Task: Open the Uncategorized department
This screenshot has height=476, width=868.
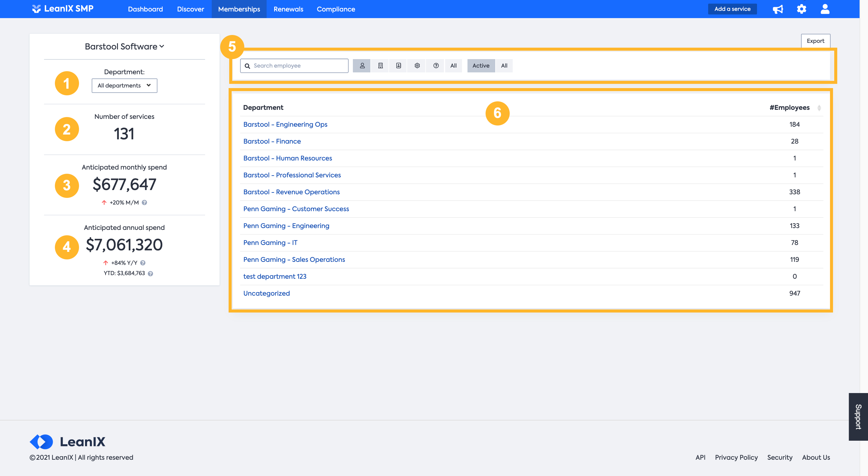Action: [266, 293]
